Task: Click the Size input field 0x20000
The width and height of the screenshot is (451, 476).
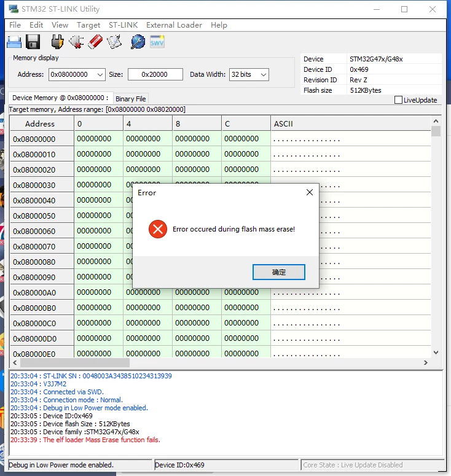Action: [155, 74]
